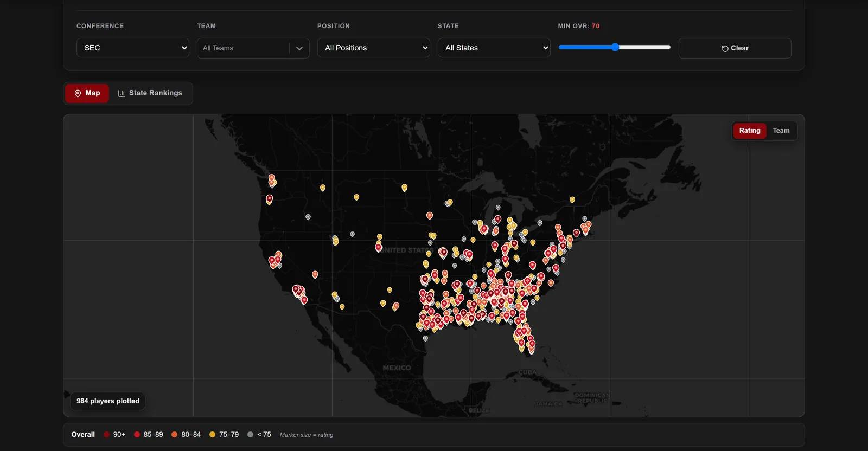This screenshot has height=451, width=868.
Task: Click the 85–89 legend color dot
Action: (x=137, y=435)
